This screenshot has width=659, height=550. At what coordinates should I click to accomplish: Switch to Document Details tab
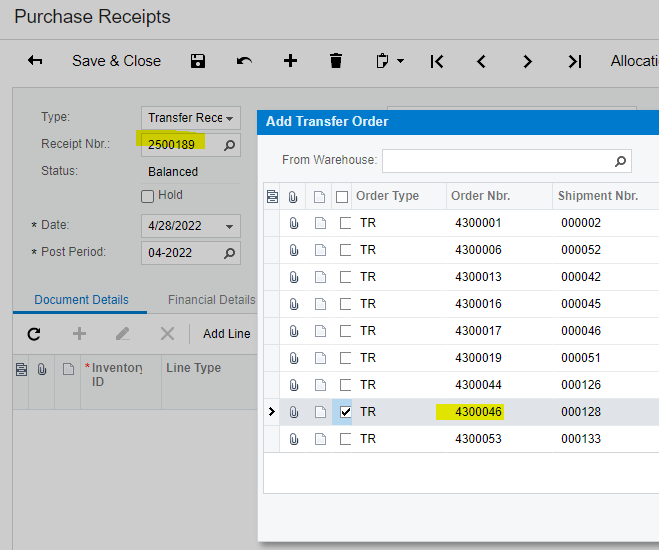tap(81, 300)
